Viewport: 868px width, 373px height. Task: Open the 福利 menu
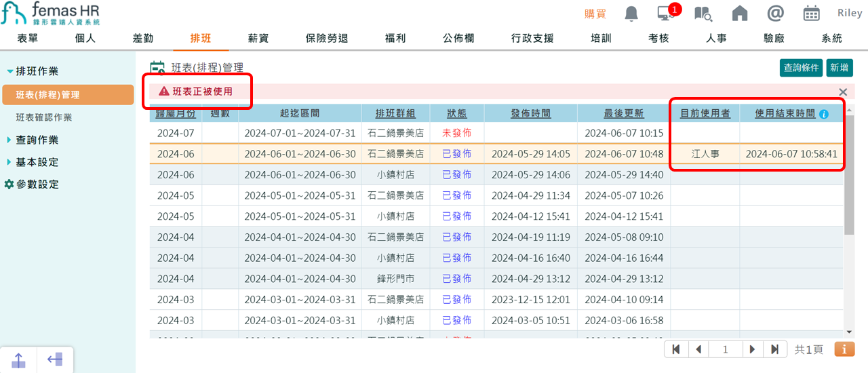tap(395, 38)
